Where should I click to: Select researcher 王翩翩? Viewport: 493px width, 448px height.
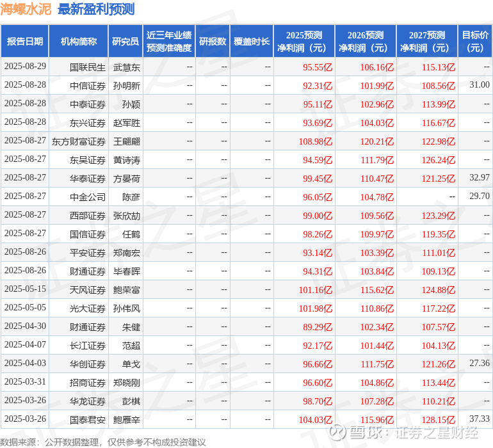coord(126,141)
